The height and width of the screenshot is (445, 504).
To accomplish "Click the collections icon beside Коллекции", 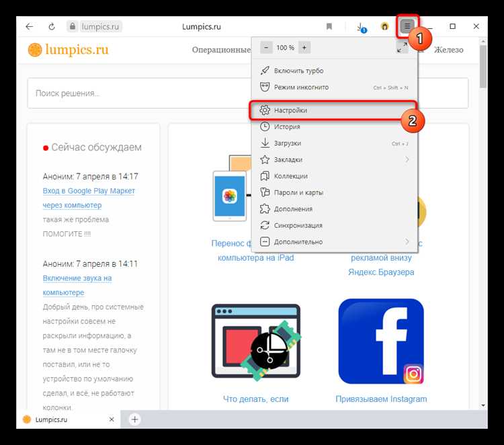I will (x=265, y=176).
